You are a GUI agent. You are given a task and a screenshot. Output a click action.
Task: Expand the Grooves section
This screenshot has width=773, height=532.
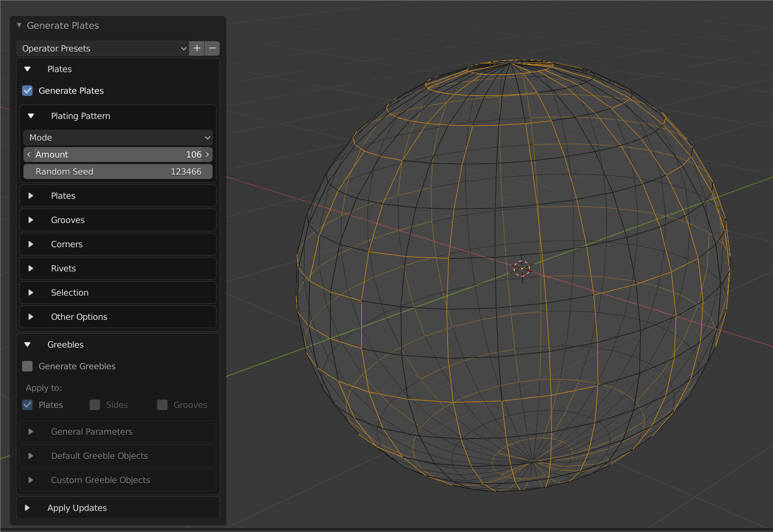[x=31, y=220]
